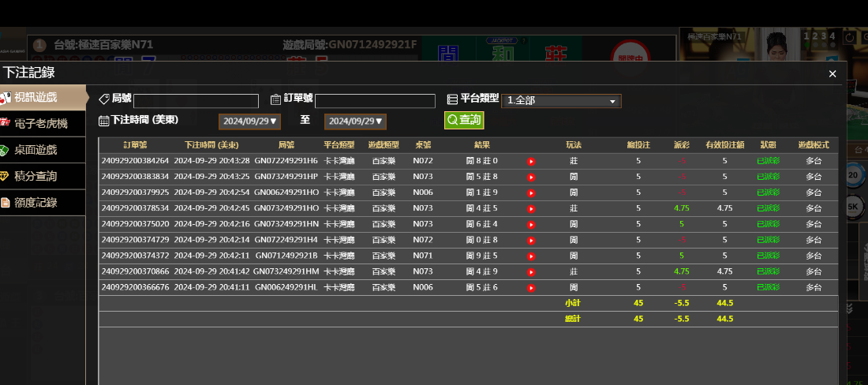Viewport: 868px width, 385px height.
Task: Click the green 查詢 search button
Action: point(464,120)
